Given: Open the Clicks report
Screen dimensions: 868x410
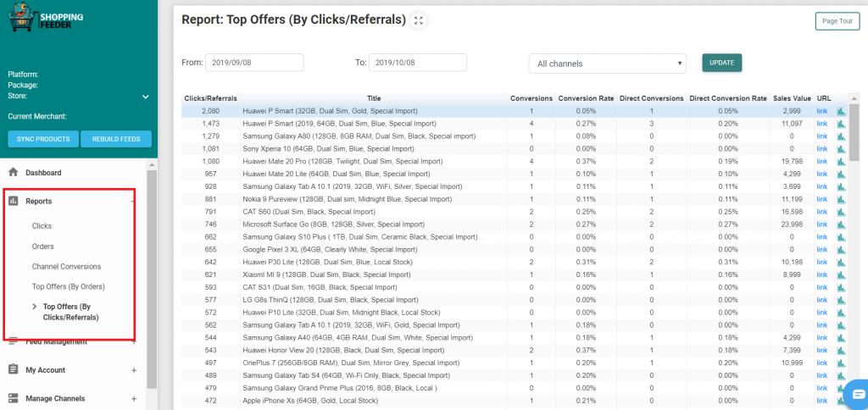Looking at the screenshot, I should tap(42, 225).
